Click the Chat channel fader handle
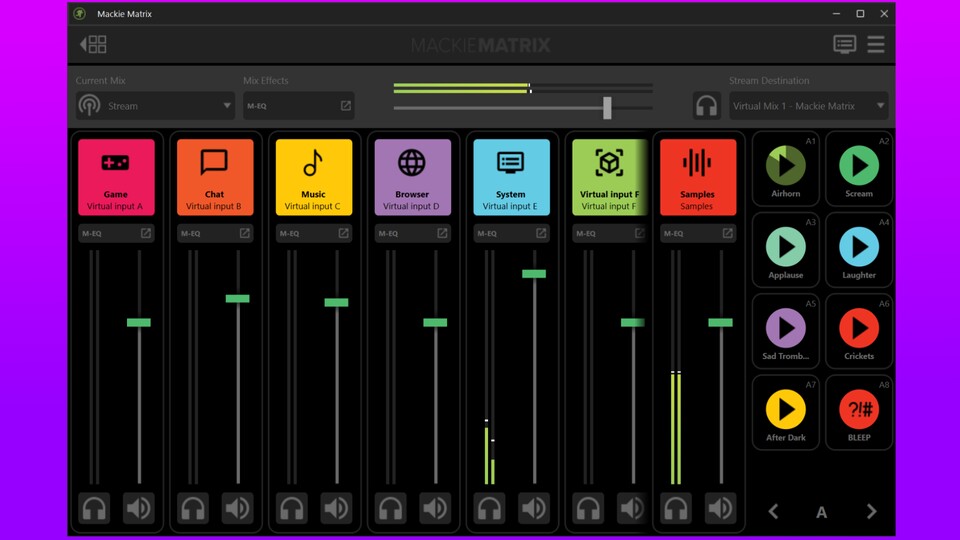This screenshot has width=960, height=540. point(237,298)
